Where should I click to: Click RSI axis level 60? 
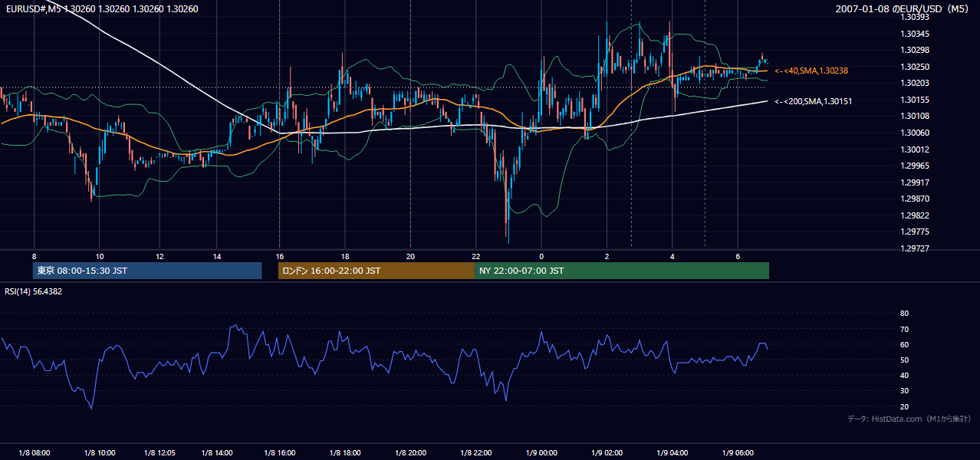pyautogui.click(x=904, y=344)
